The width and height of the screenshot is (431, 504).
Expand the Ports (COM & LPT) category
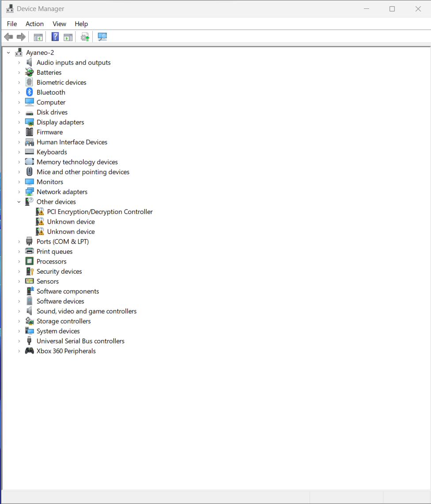click(19, 242)
